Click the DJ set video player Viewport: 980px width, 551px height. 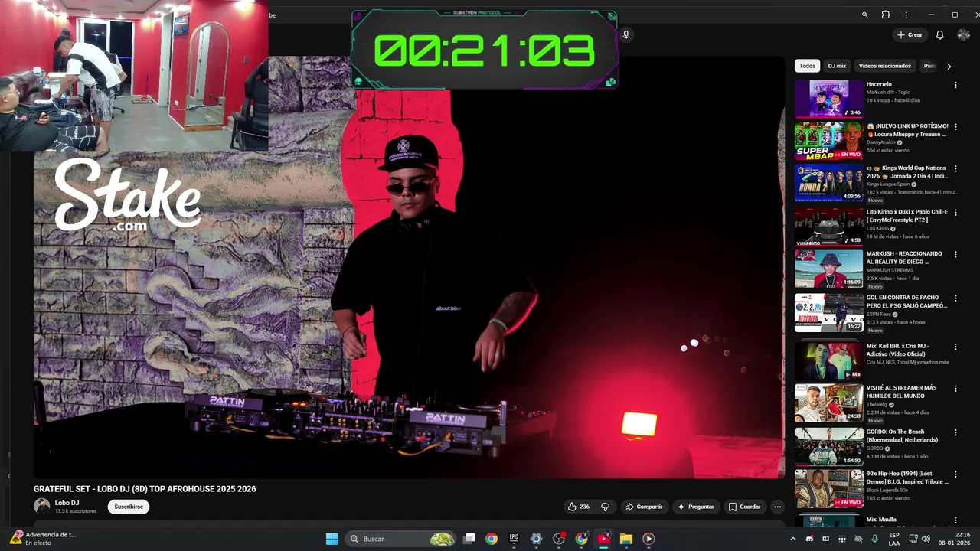(x=409, y=268)
